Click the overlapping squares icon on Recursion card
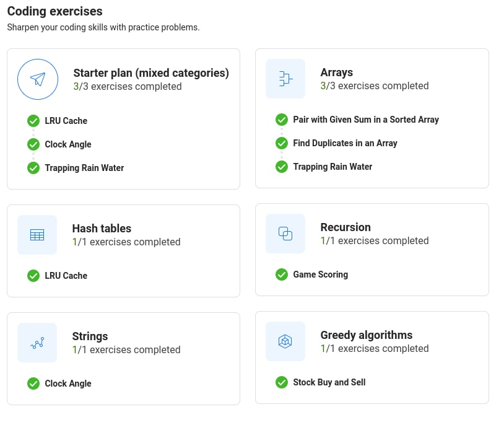Screen dimensions: 504x430 (285, 234)
